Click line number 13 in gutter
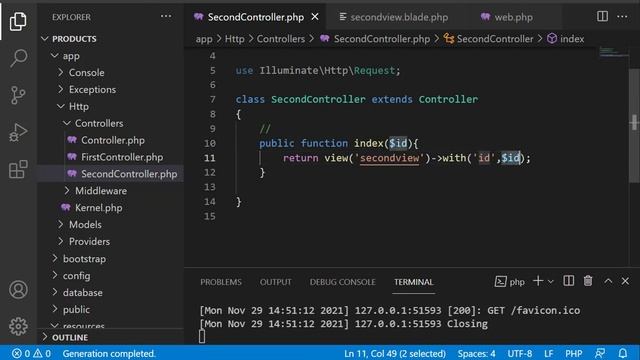This screenshot has height=360, width=640. [209, 187]
